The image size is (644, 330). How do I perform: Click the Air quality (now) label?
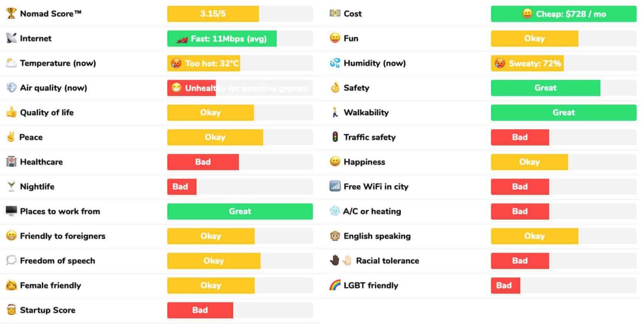tap(53, 88)
